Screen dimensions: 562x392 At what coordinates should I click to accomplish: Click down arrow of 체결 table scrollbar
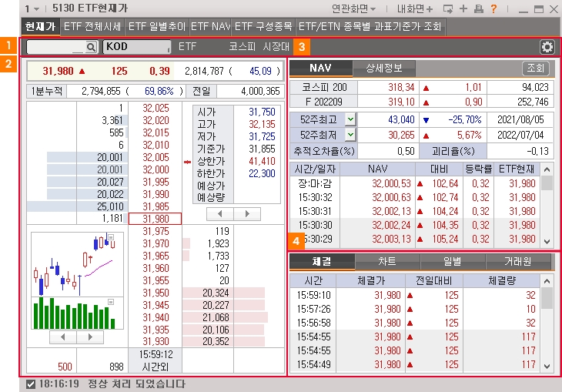coord(547,366)
